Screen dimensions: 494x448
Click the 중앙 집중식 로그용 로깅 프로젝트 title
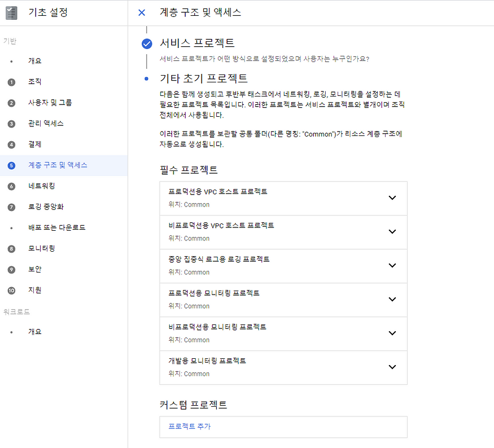(x=219, y=259)
